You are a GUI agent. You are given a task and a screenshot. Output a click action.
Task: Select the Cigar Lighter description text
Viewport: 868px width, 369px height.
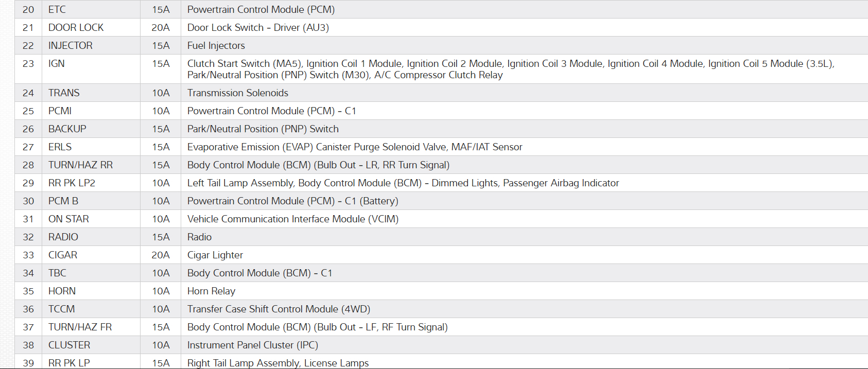point(215,255)
